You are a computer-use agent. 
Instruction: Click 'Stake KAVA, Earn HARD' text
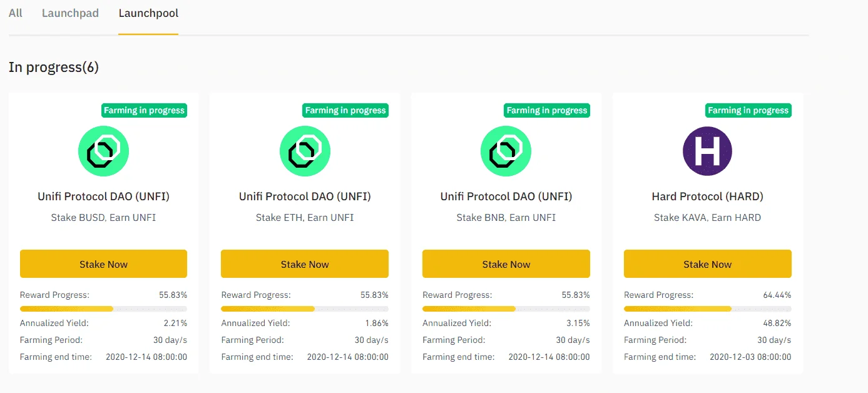click(x=708, y=218)
